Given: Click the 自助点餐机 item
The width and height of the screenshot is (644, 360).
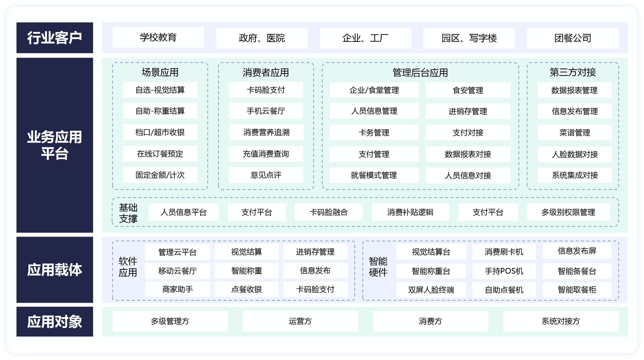Looking at the screenshot, I should point(504,290).
